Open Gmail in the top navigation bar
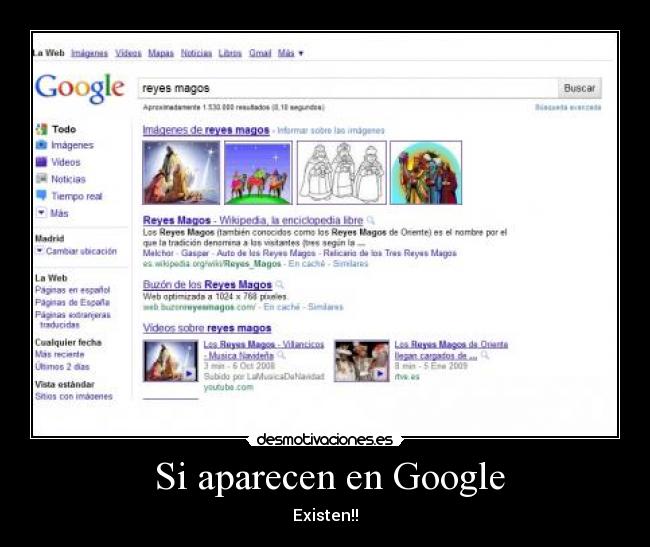This screenshot has width=650, height=547. pos(260,53)
